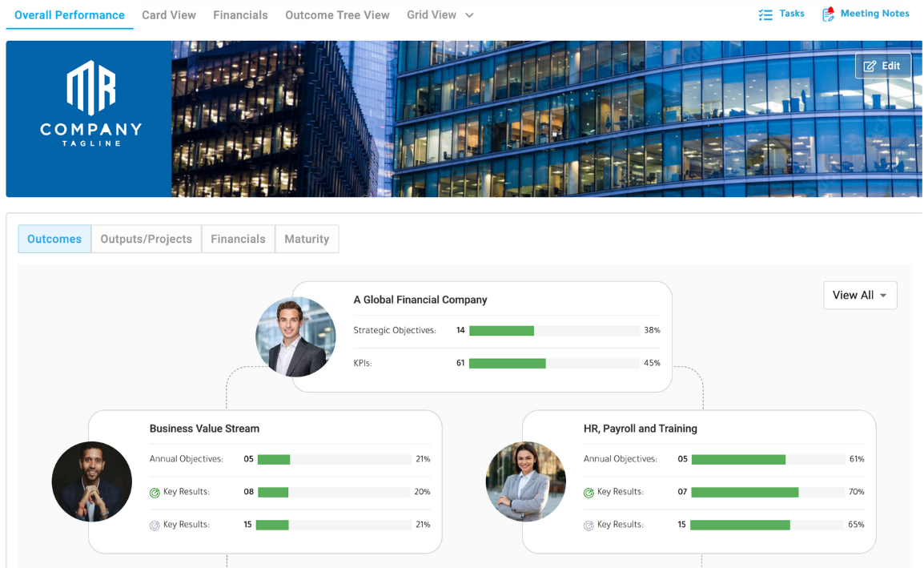Select the Maturity sub-tab
This screenshot has height=568, width=924.
(x=307, y=239)
